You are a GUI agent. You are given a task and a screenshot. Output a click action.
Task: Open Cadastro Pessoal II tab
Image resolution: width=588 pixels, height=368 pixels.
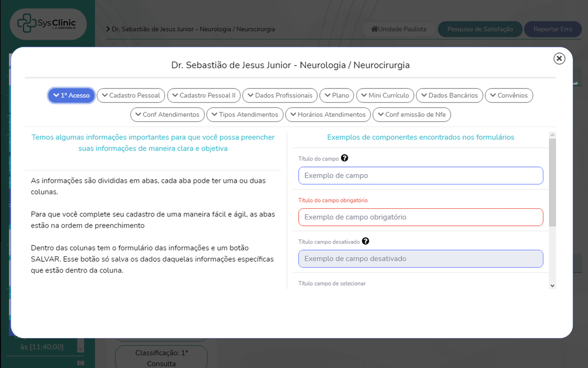(204, 96)
